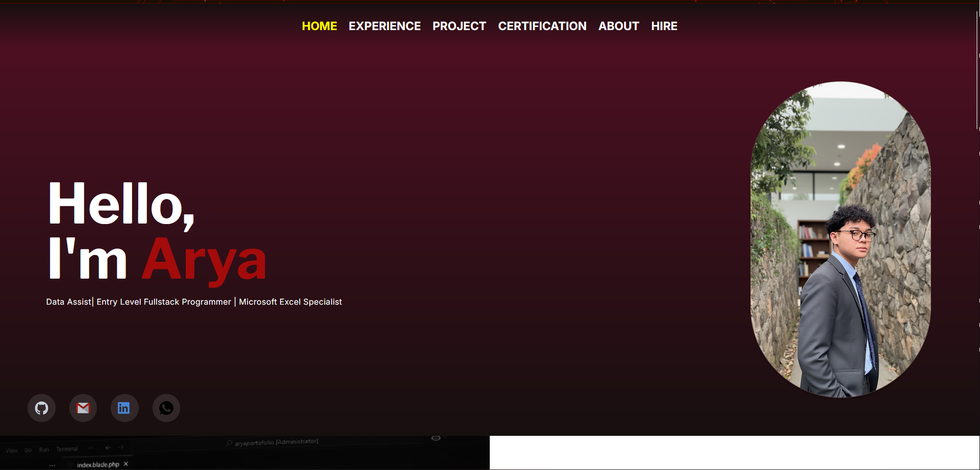Click the Gmail envelope icon
The width and height of the screenshot is (980, 470).
click(x=83, y=408)
